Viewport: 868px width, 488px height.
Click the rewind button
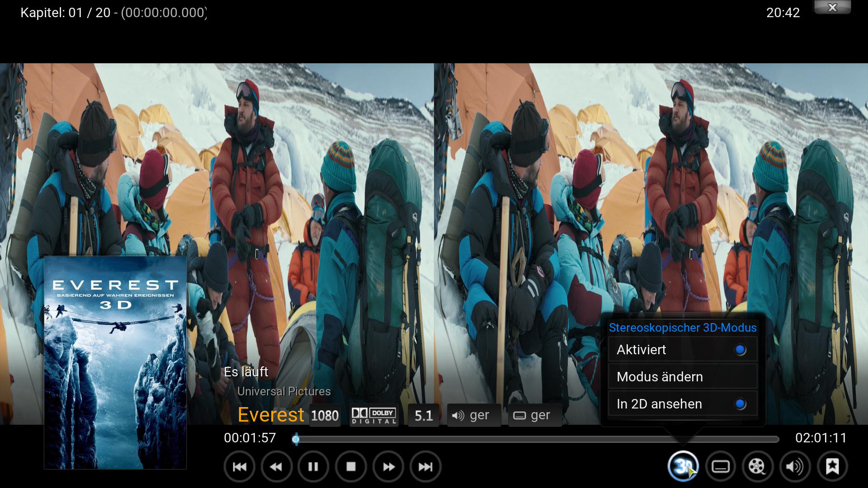click(x=277, y=466)
